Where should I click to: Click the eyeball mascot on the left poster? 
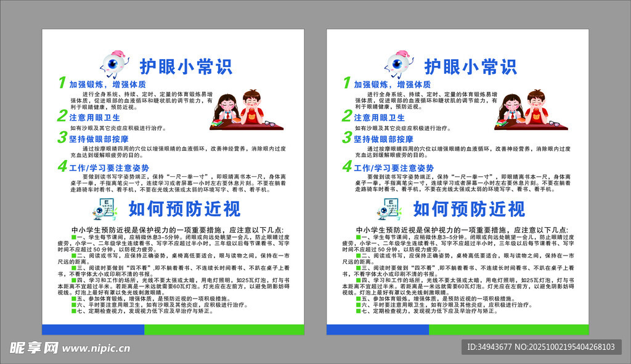tap(115, 64)
